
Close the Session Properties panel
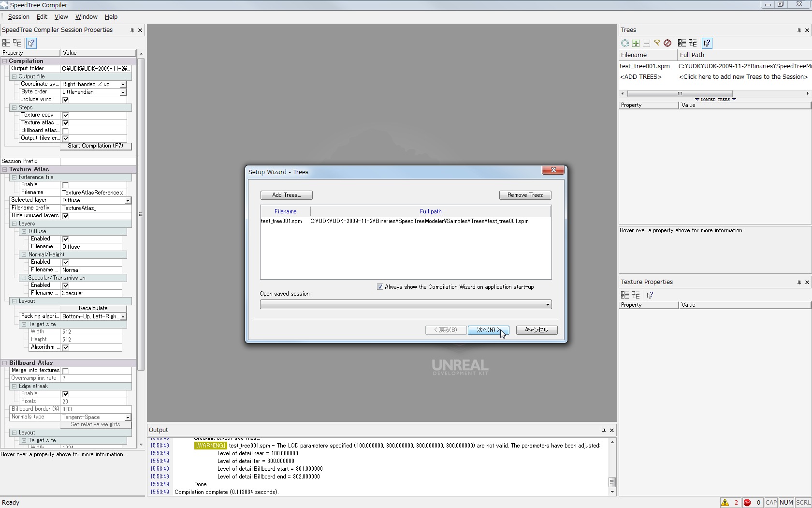tap(140, 30)
